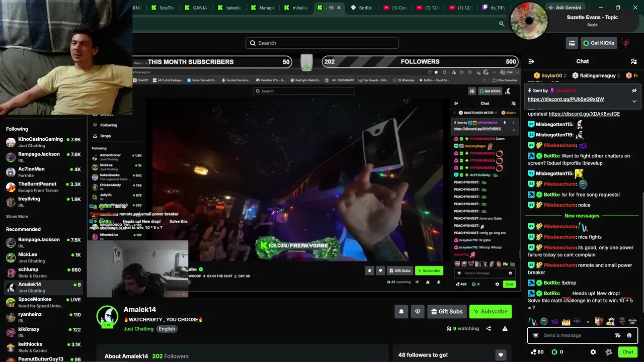Open TheBurntPeanut channel in Following
Viewport: 644px width, 362px height.
coord(43,187)
